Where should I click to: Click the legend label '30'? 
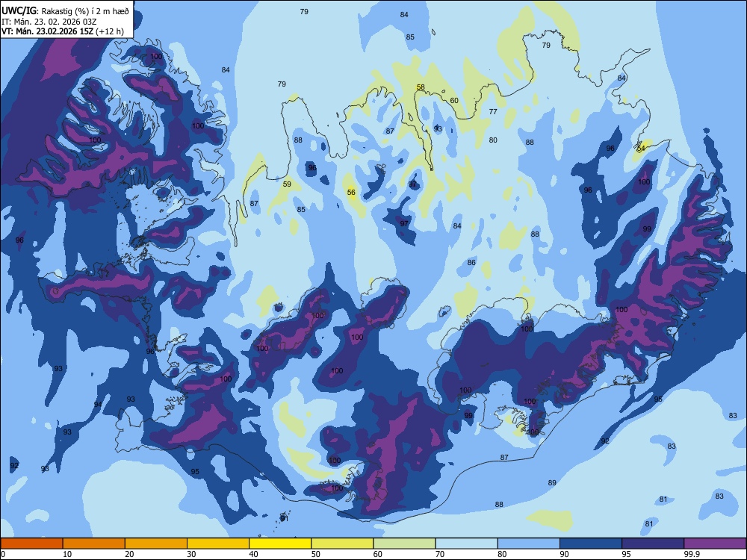coord(191,554)
